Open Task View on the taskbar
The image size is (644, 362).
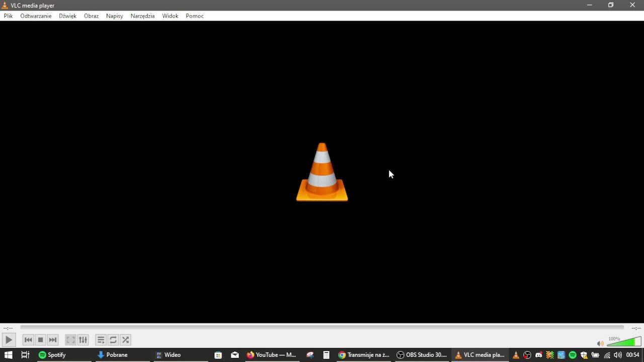[25, 355]
